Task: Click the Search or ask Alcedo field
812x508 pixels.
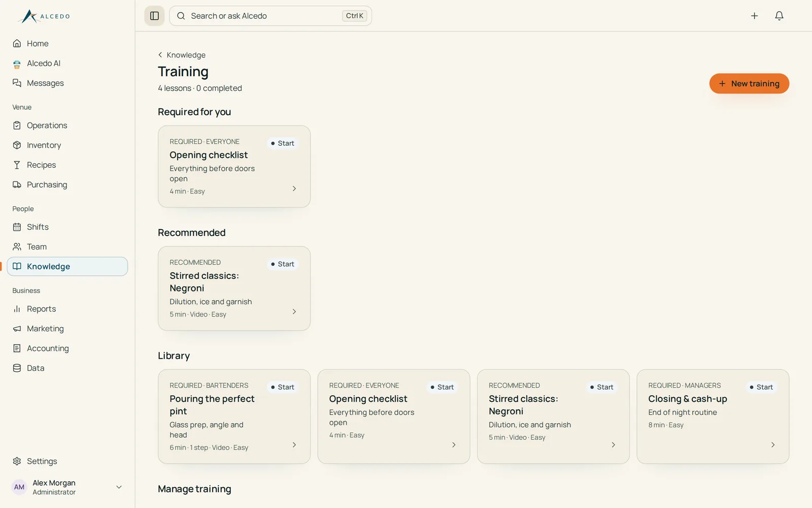Action: coord(270,16)
